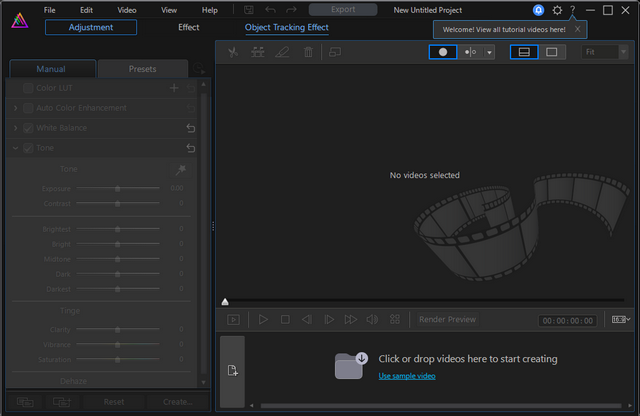Open the Fit zoom dropdown
This screenshot has height=416, width=640.
[x=604, y=52]
